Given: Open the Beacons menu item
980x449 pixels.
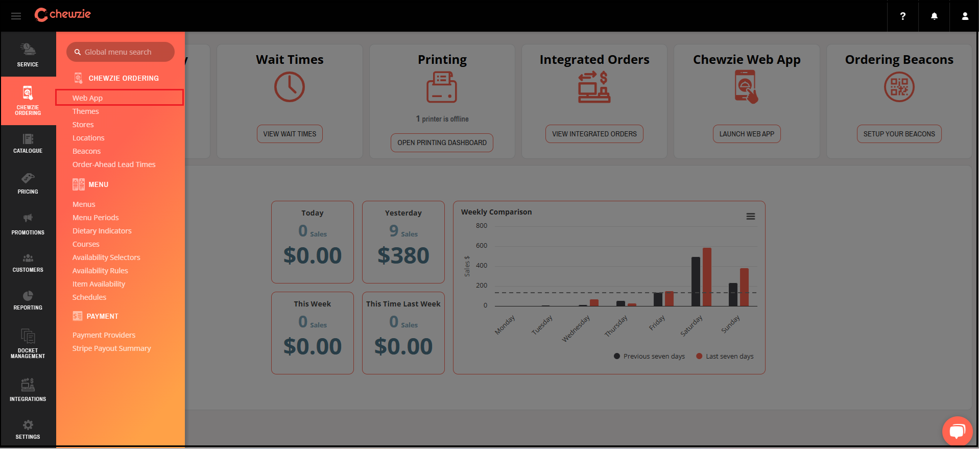Looking at the screenshot, I should pos(86,151).
